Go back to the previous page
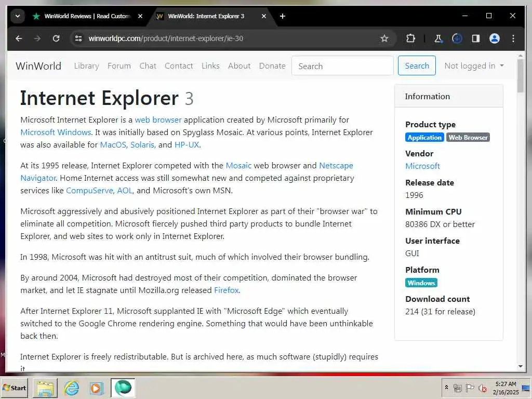The image size is (532, 399). (19, 38)
